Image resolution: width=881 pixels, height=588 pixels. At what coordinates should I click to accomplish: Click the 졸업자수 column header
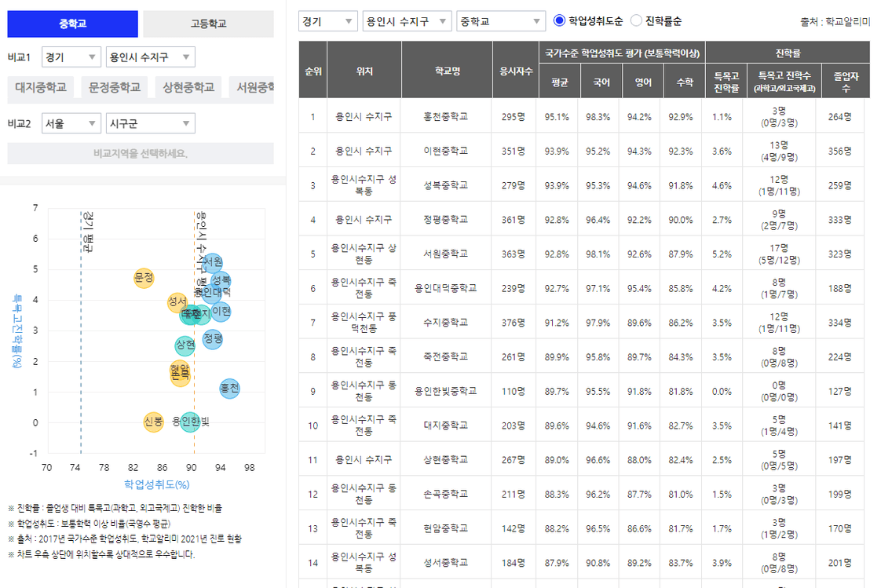846,82
